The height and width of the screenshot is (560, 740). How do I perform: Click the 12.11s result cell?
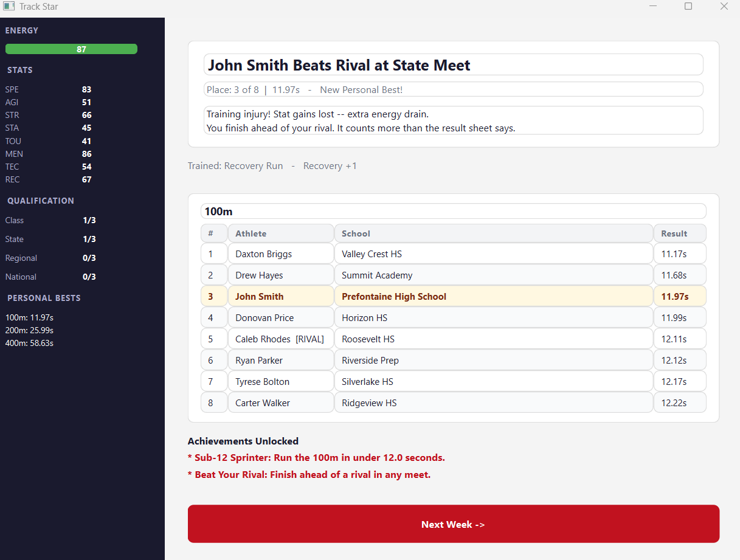[680, 339]
